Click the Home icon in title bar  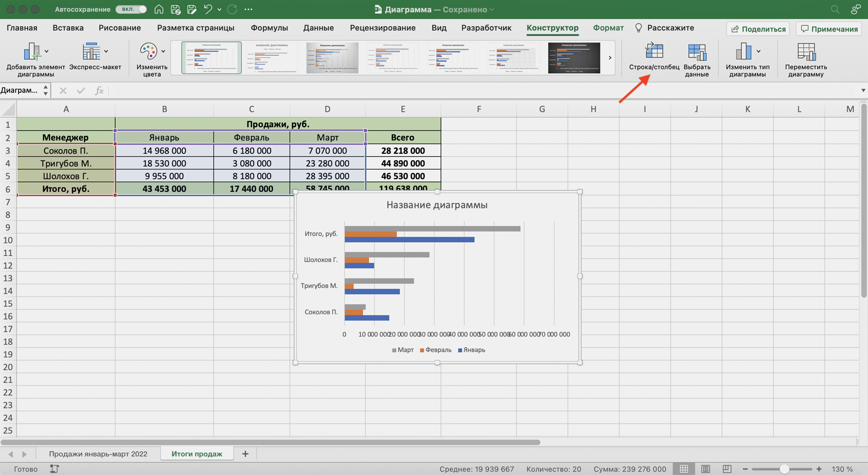(x=159, y=10)
